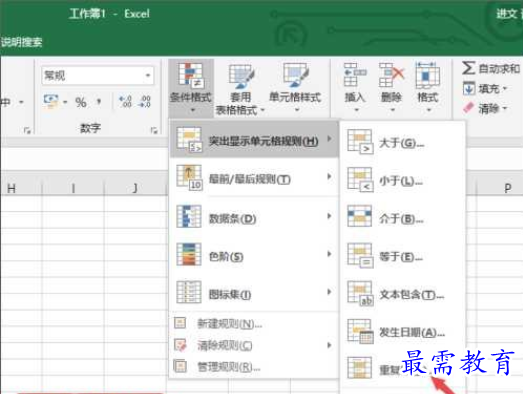Expand Delete (删除) dropdown arrow
The image size is (523, 394).
392,110
